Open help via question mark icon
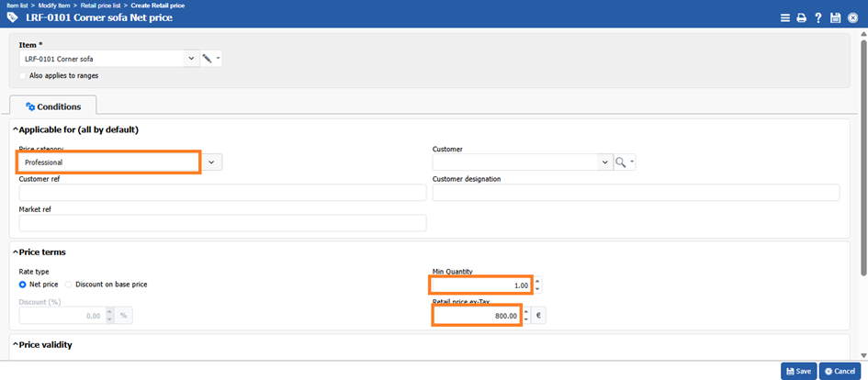 [817, 17]
